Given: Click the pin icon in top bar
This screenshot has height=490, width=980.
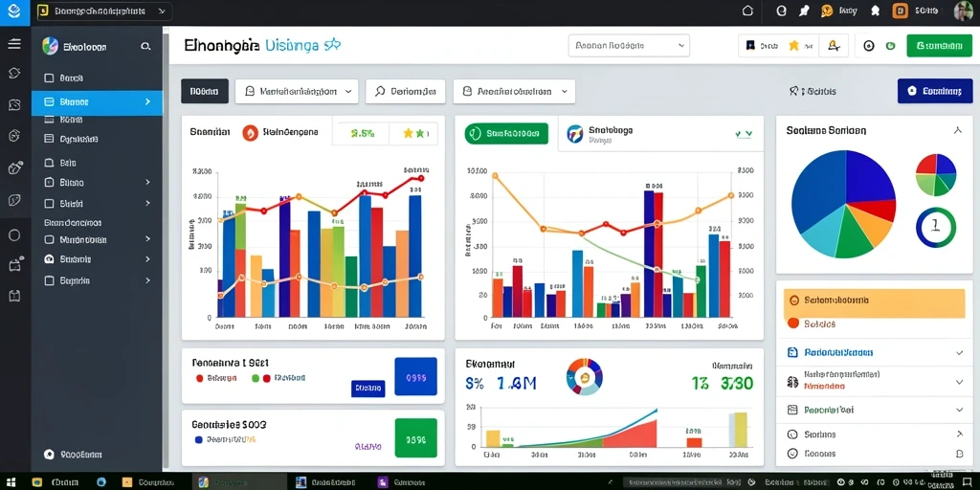Looking at the screenshot, I should click(x=804, y=11).
